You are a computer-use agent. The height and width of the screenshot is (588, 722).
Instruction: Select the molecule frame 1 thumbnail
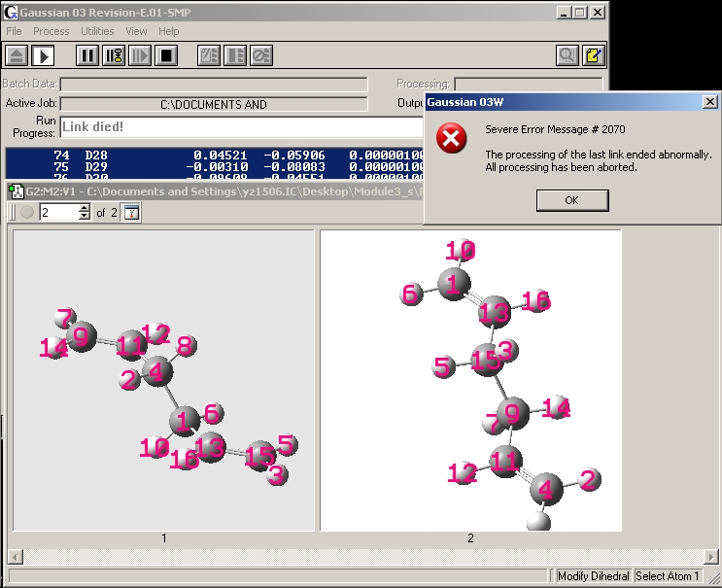tap(163, 380)
